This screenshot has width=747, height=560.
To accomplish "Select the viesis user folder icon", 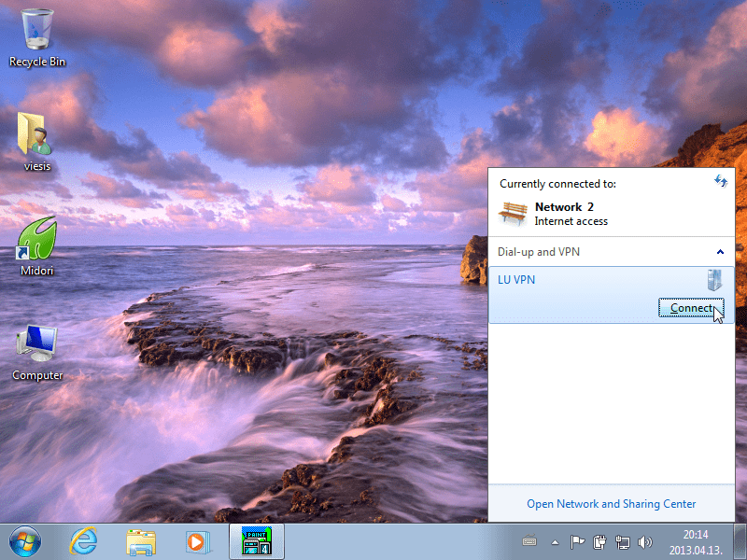I will 36,142.
